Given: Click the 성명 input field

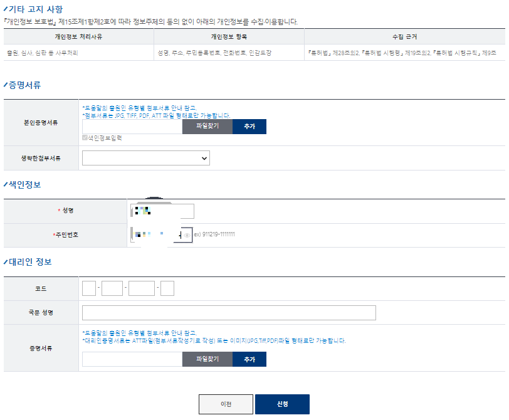Looking at the screenshot, I should [162, 211].
